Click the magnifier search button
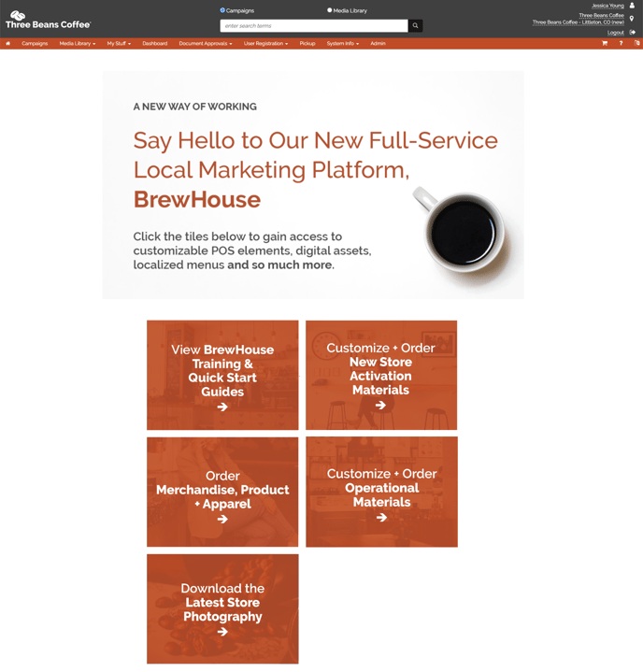 pyautogui.click(x=415, y=26)
